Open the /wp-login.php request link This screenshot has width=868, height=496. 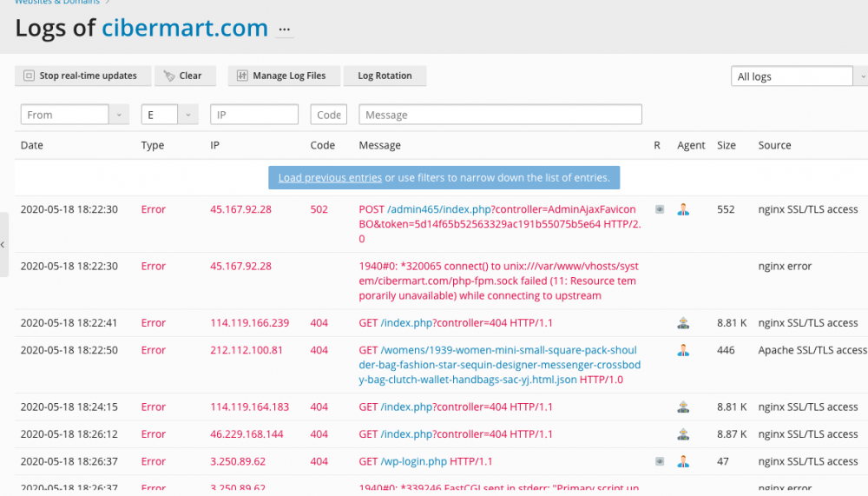tap(413, 461)
